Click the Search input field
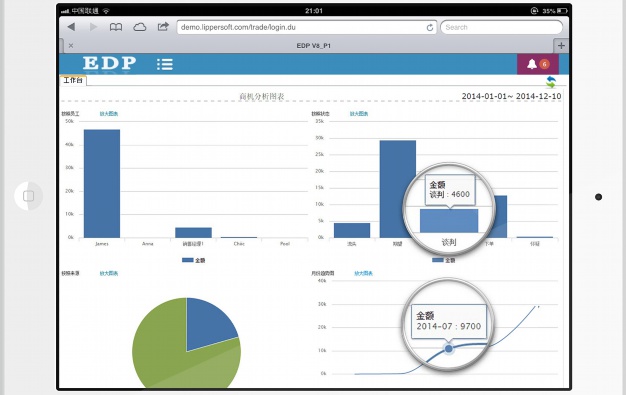This screenshot has width=626, height=395. (x=501, y=27)
